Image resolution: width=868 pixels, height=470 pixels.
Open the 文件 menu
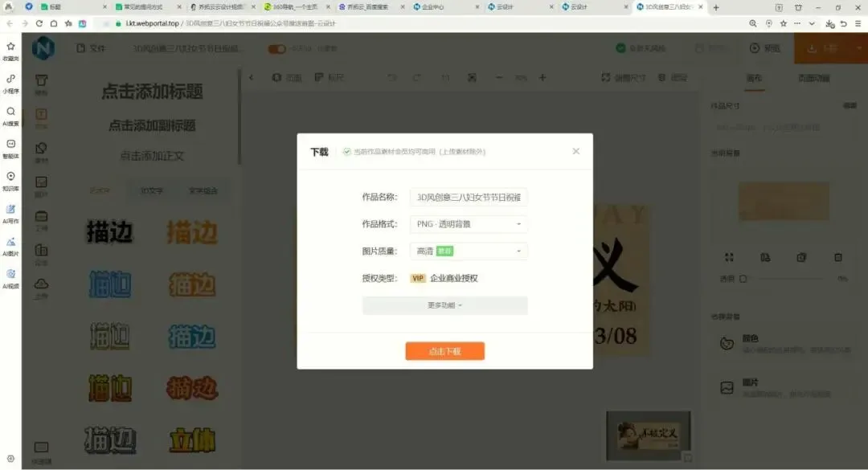[91, 49]
